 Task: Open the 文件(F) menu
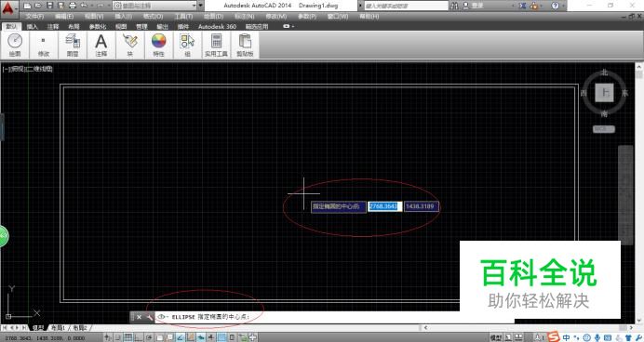pos(34,17)
